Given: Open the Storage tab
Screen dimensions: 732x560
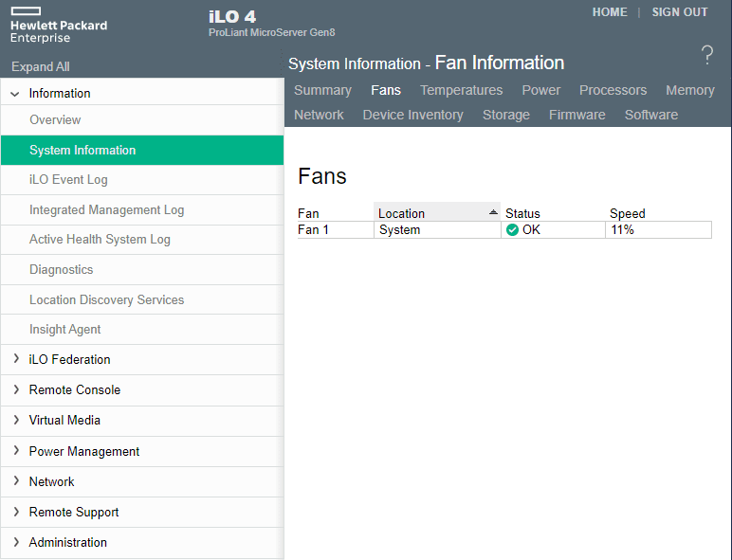Looking at the screenshot, I should [x=506, y=115].
